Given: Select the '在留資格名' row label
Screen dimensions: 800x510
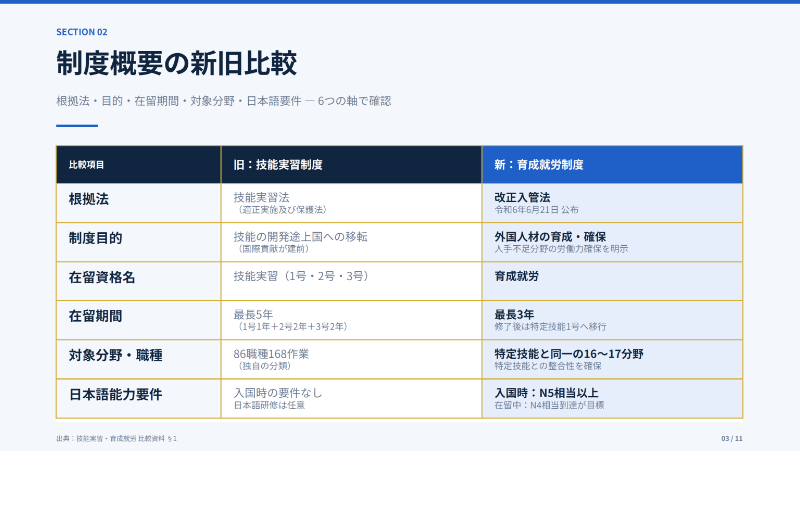Looking at the screenshot, I should coord(102,277).
